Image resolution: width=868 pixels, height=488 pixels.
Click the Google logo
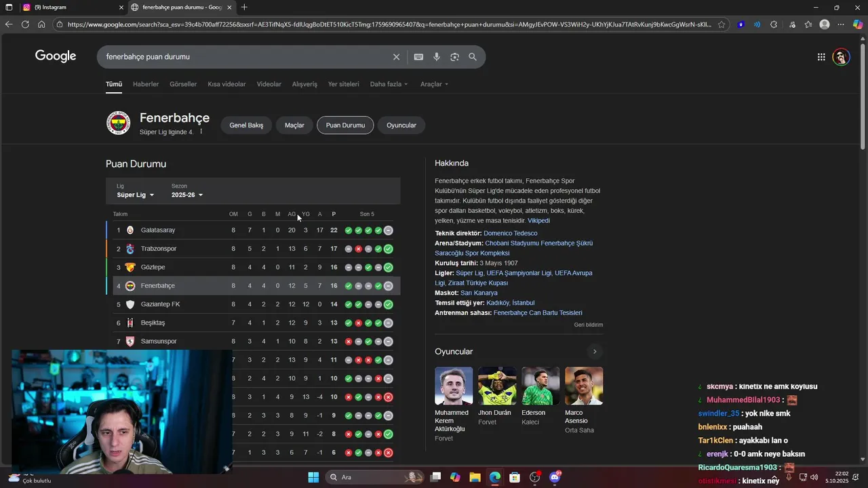[x=56, y=56]
